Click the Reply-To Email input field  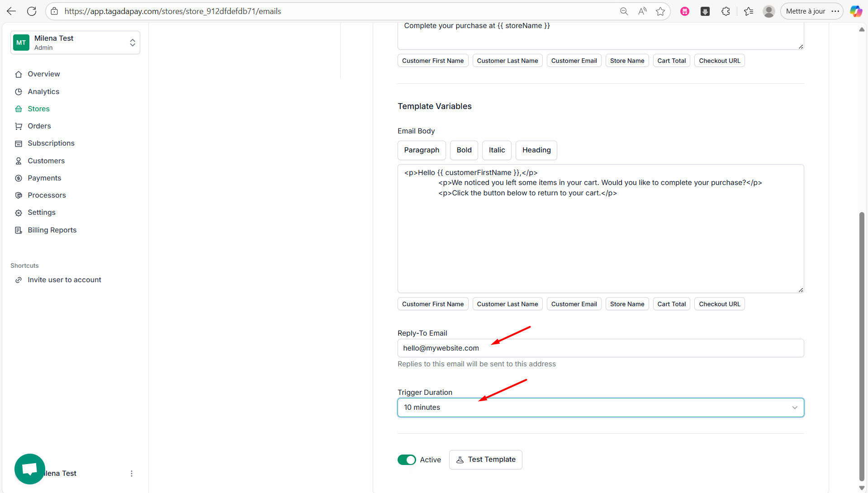pyautogui.click(x=600, y=348)
